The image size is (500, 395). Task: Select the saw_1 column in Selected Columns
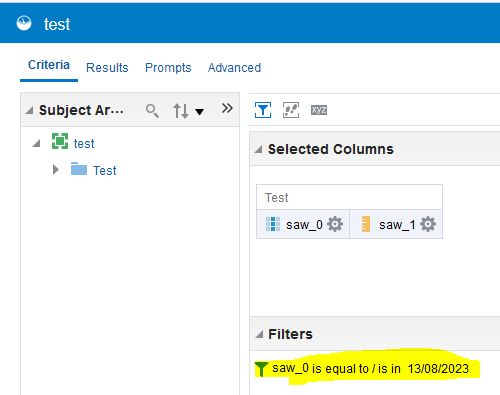[x=397, y=224]
